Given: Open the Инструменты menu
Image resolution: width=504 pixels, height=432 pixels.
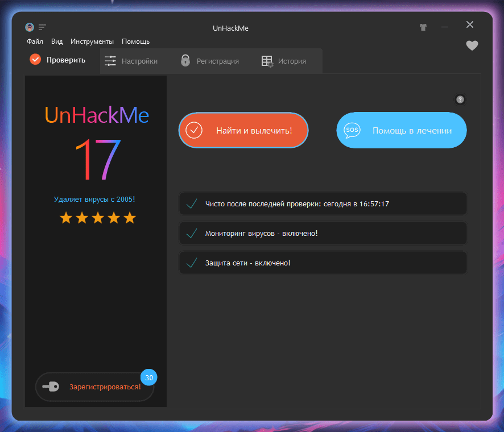Looking at the screenshot, I should pyautogui.click(x=92, y=41).
